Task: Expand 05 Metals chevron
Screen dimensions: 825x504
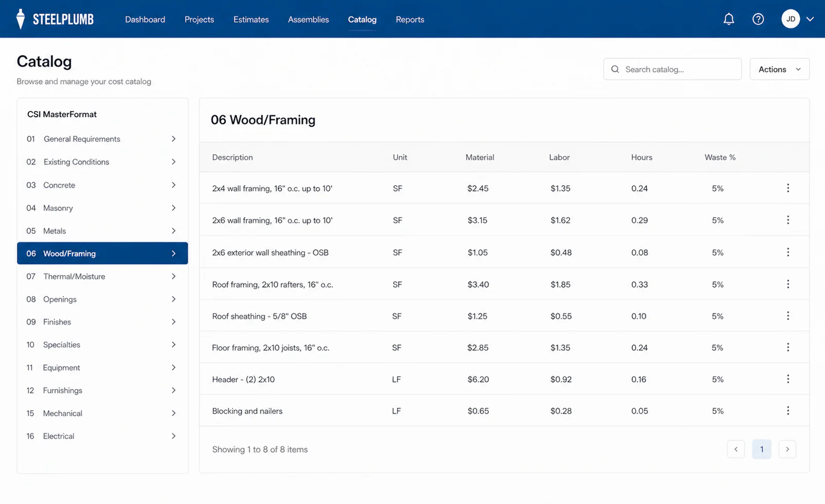Action: tap(173, 231)
